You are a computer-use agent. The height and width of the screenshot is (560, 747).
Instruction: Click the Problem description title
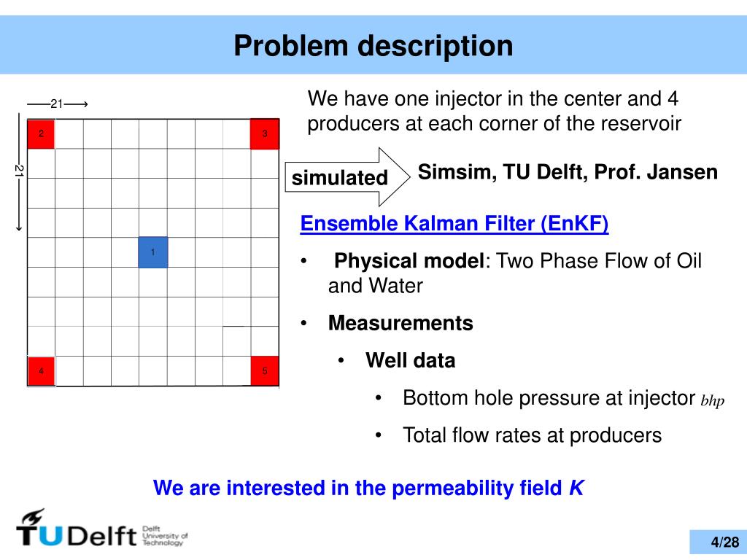point(373,46)
